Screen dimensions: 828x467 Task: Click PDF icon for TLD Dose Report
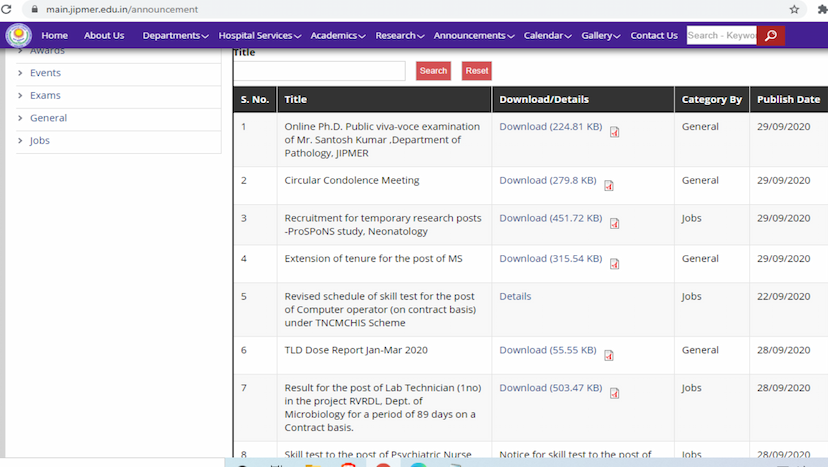pos(609,355)
